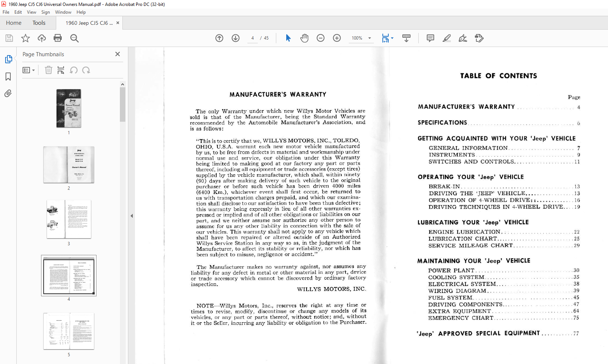
Task: Click the COOLING SYSTEM contents entry
Action: (x=504, y=277)
